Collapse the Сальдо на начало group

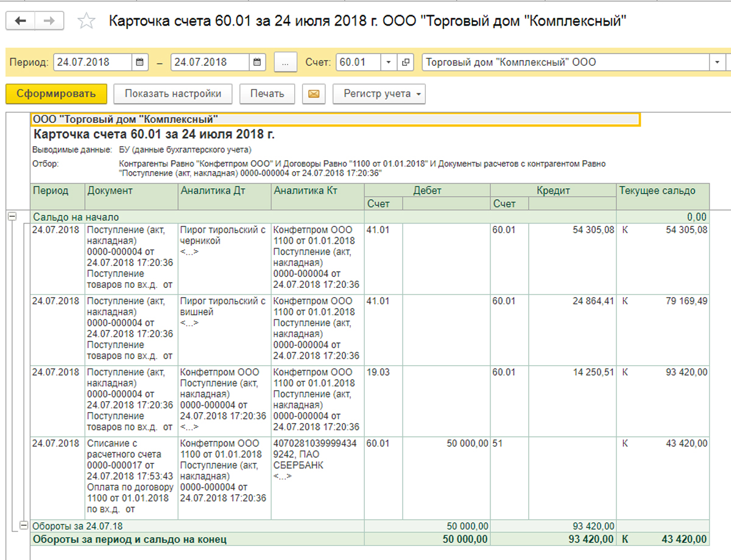pyautogui.click(x=12, y=216)
